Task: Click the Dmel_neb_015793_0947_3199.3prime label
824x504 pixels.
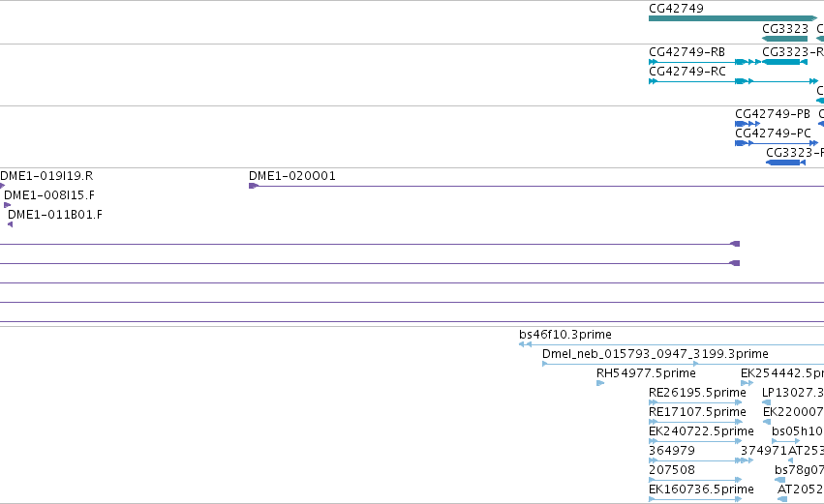Action: 655,354
